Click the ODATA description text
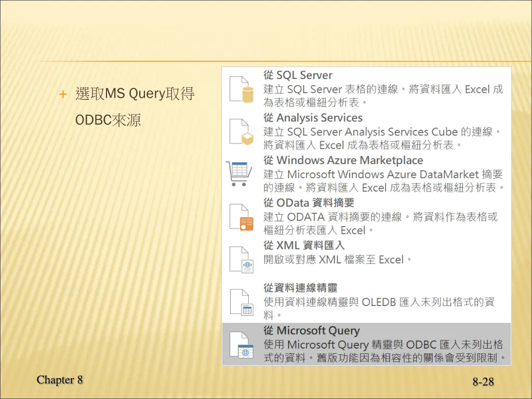532x399 pixels. (x=380, y=223)
